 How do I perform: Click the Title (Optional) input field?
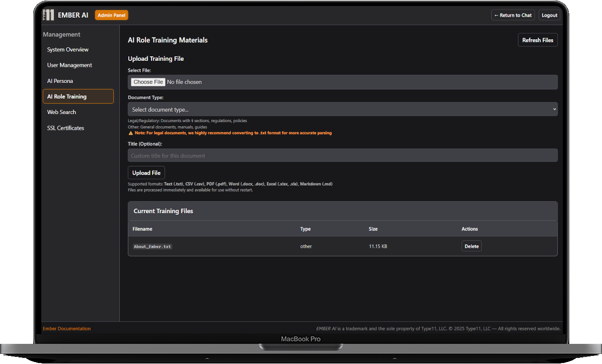tap(342, 155)
